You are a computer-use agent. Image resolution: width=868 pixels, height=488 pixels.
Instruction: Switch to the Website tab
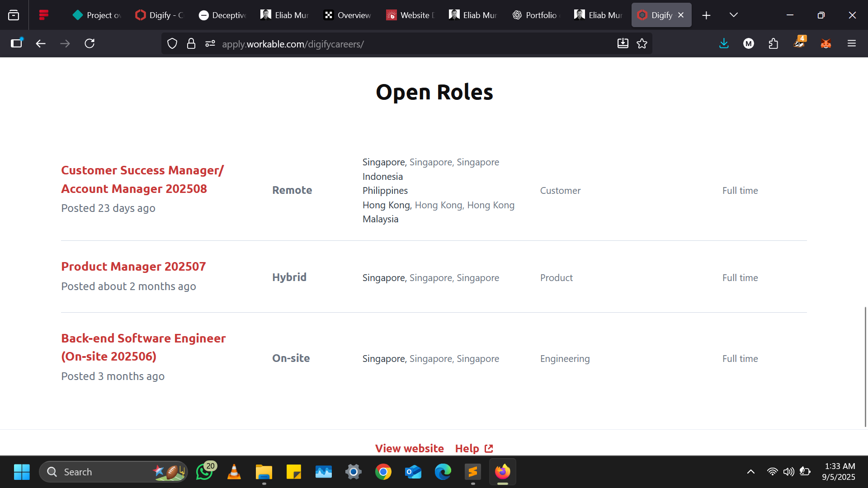tap(410, 15)
